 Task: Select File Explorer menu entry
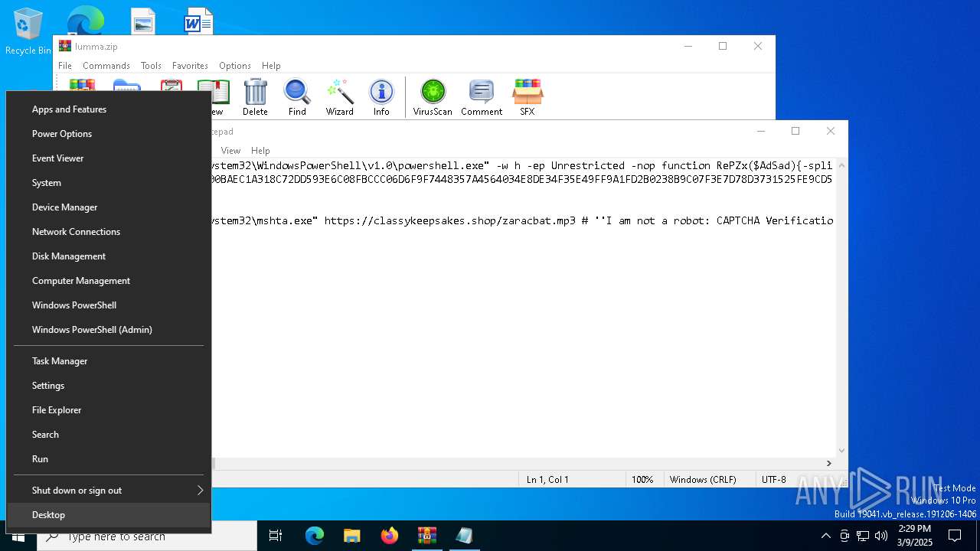(108, 410)
